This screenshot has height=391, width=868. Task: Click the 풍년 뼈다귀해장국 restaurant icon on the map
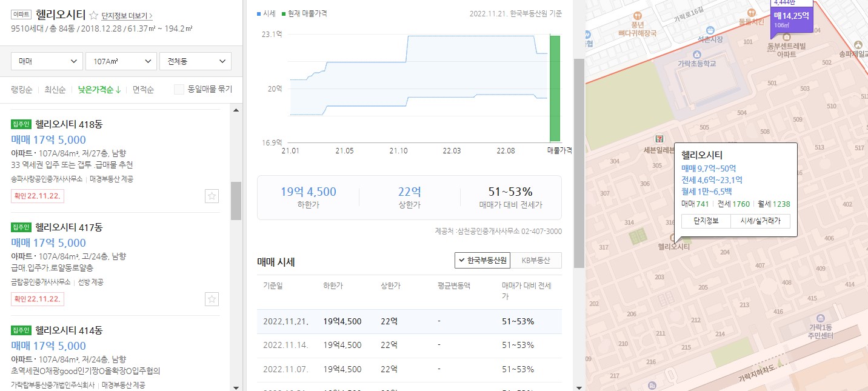click(636, 15)
